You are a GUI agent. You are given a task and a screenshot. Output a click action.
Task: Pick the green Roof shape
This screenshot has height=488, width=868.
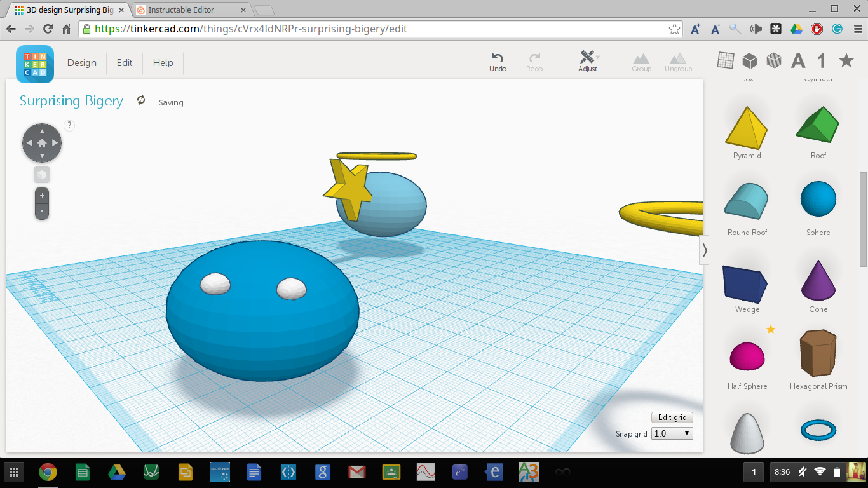(x=818, y=125)
